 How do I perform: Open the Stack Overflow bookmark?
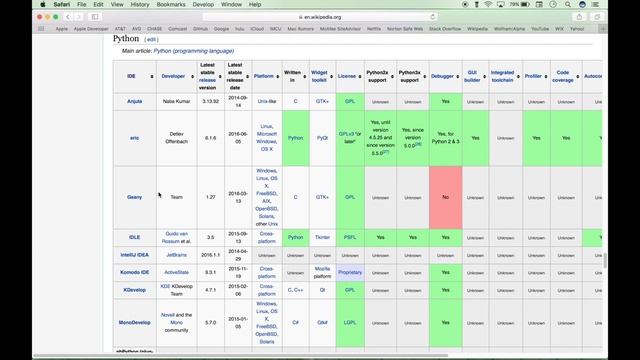[x=445, y=29]
